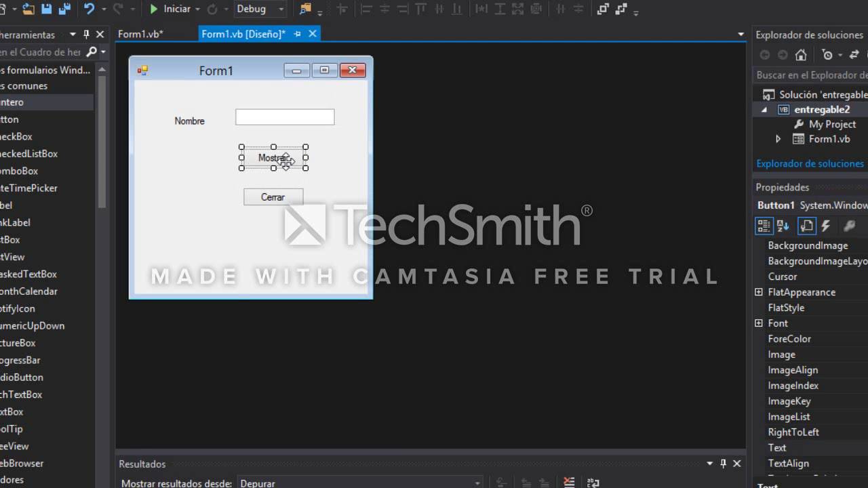Pin the Resultados panel

pos(724,464)
